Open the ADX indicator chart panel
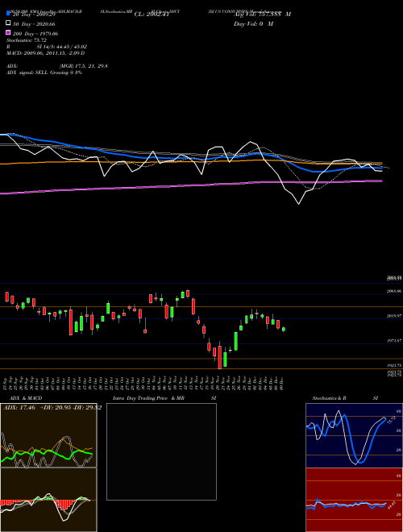403x532 pixels. pos(48,435)
